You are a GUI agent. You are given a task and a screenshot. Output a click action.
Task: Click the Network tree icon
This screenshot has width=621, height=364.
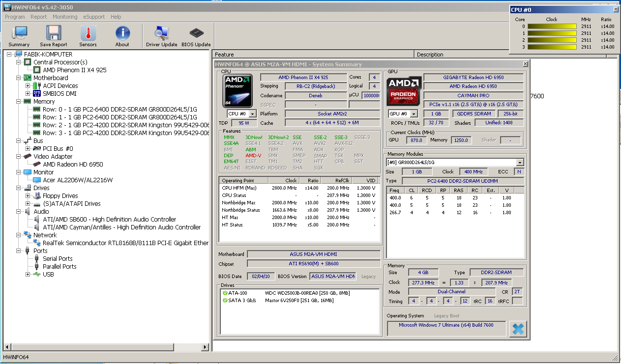tap(28, 235)
